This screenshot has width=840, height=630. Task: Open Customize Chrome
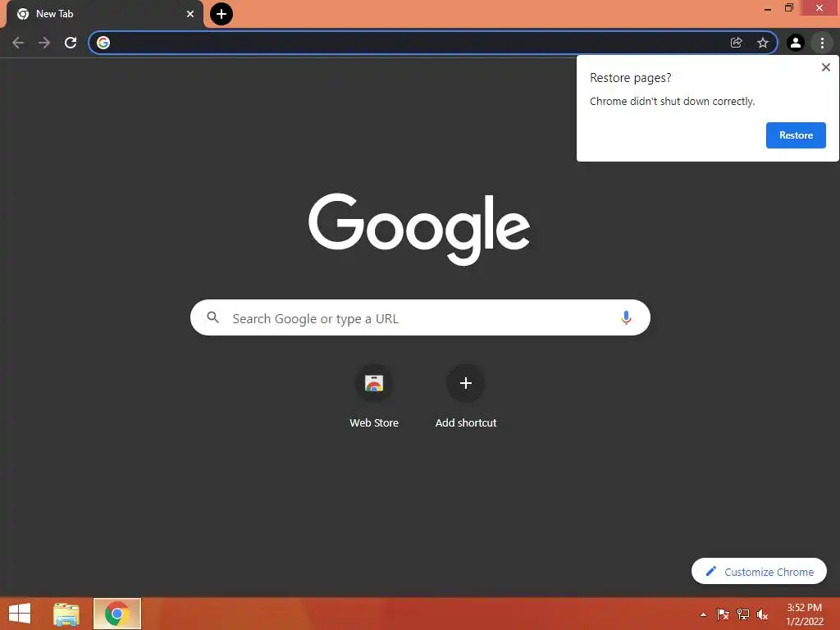pos(759,572)
